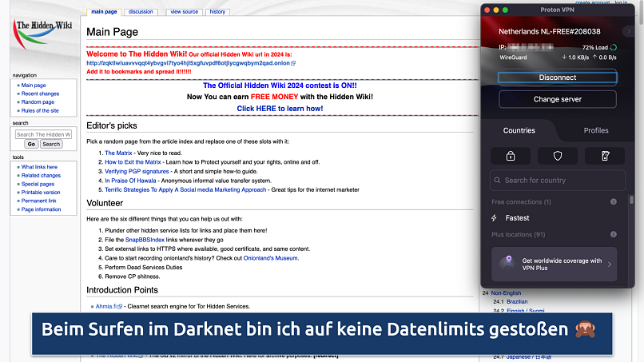Screen dimensions: 644x362
Task: Click the wiki Go search button
Action: (x=31, y=145)
